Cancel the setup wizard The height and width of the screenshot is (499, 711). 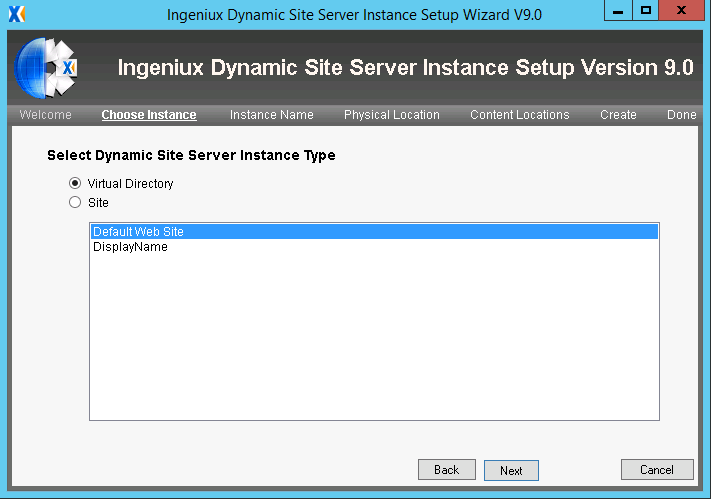[x=657, y=470]
